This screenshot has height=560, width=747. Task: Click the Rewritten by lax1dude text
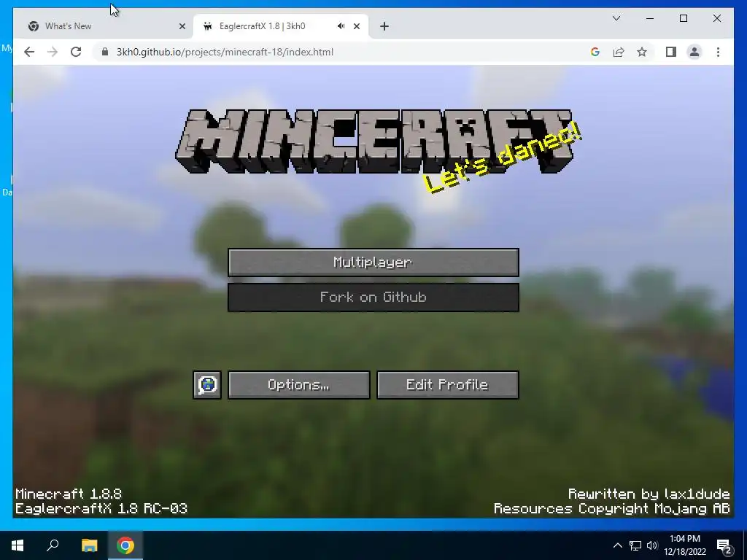click(x=649, y=494)
